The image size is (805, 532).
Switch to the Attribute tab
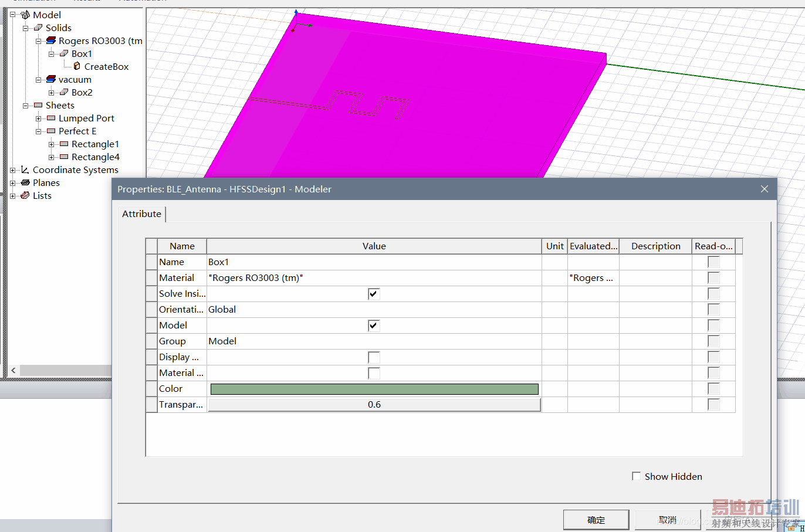[142, 214]
